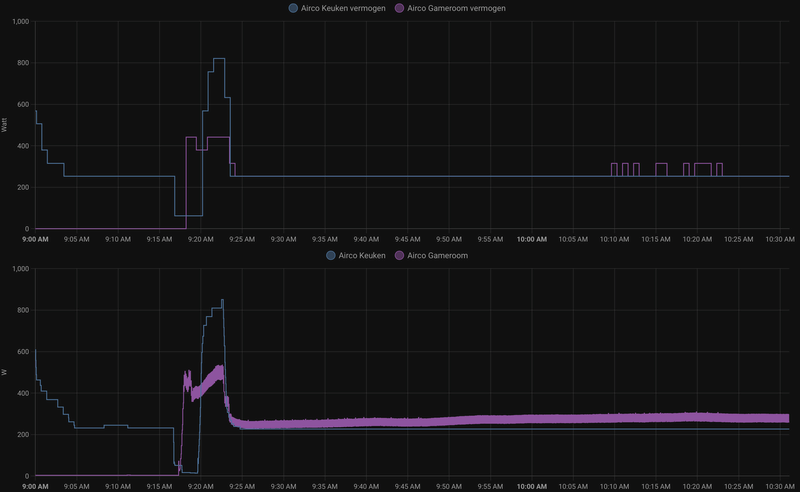Viewport: 800px width, 492px height.
Task: Click the 9:15 AM label under the W chart
Action: click(x=159, y=486)
